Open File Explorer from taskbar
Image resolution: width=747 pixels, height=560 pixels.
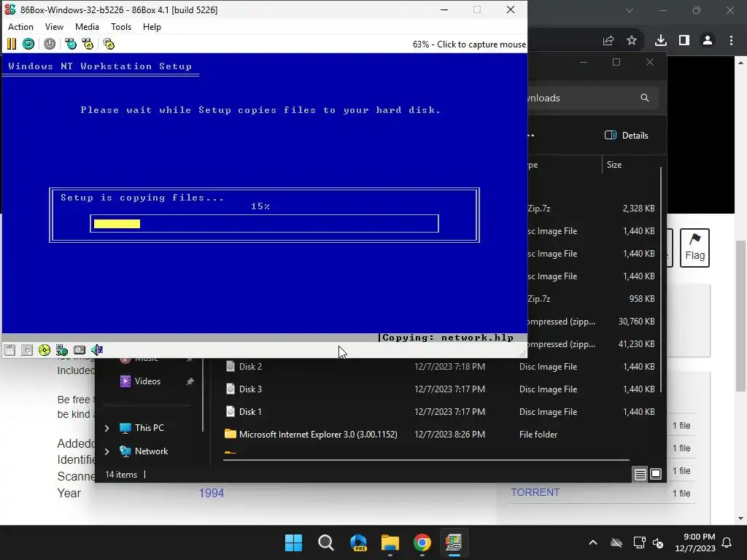pyautogui.click(x=390, y=542)
